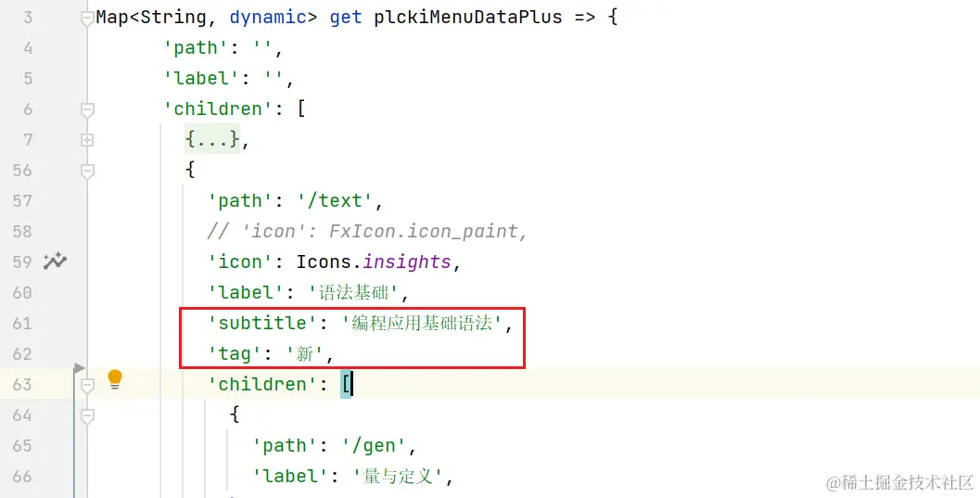Click line number 59 in gutter
This screenshot has height=498, width=980.
tap(21, 262)
